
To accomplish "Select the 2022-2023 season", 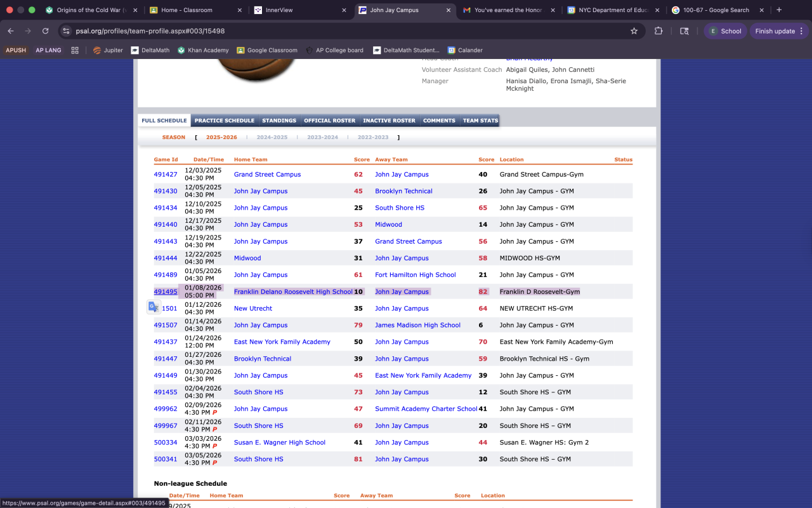I will [x=373, y=137].
